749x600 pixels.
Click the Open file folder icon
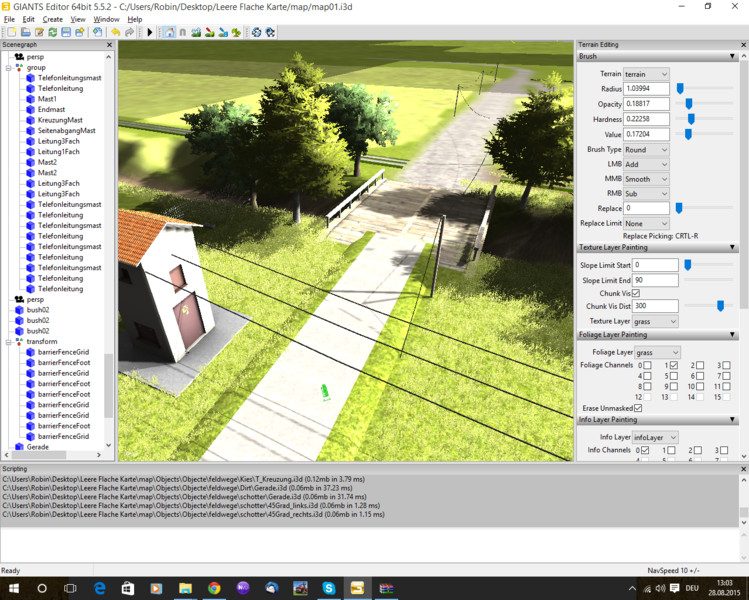(x=25, y=32)
